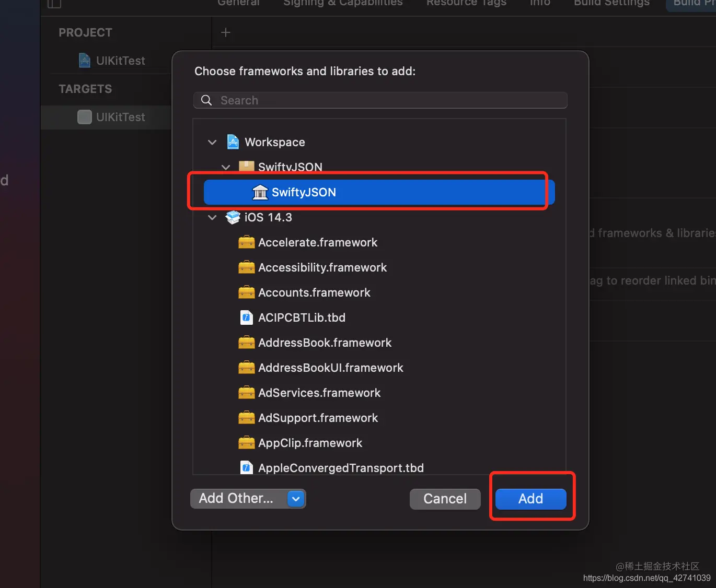The image size is (716, 588).
Task: Open the Build Settings tab
Action: [611, 3]
